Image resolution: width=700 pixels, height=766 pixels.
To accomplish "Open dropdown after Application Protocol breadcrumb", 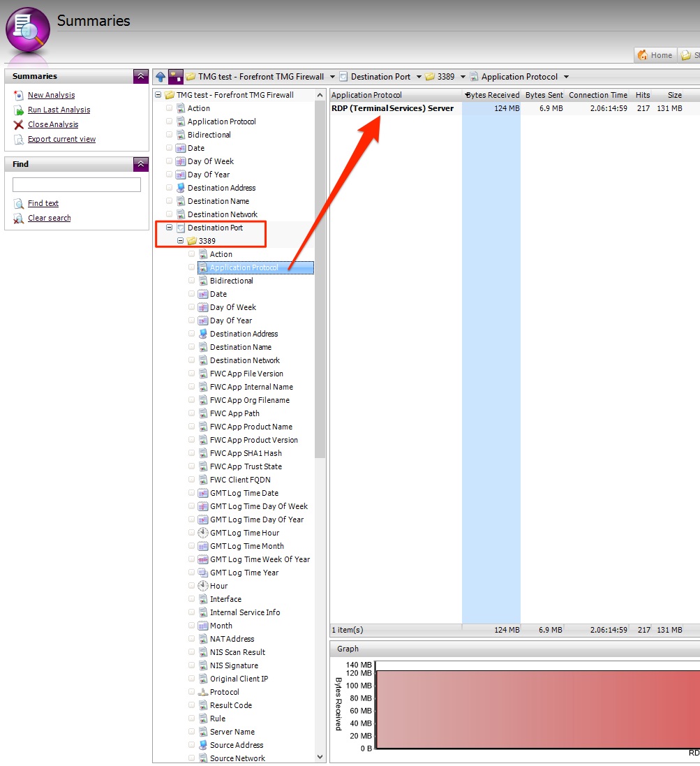I will (566, 77).
